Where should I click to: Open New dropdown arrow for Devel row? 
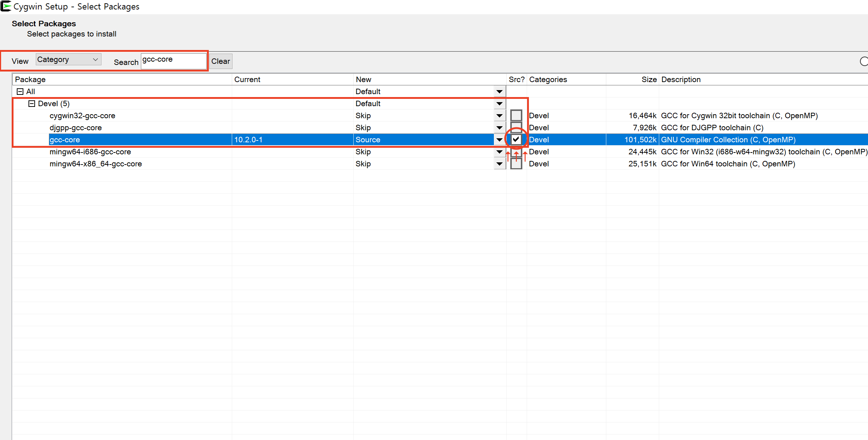(499, 104)
